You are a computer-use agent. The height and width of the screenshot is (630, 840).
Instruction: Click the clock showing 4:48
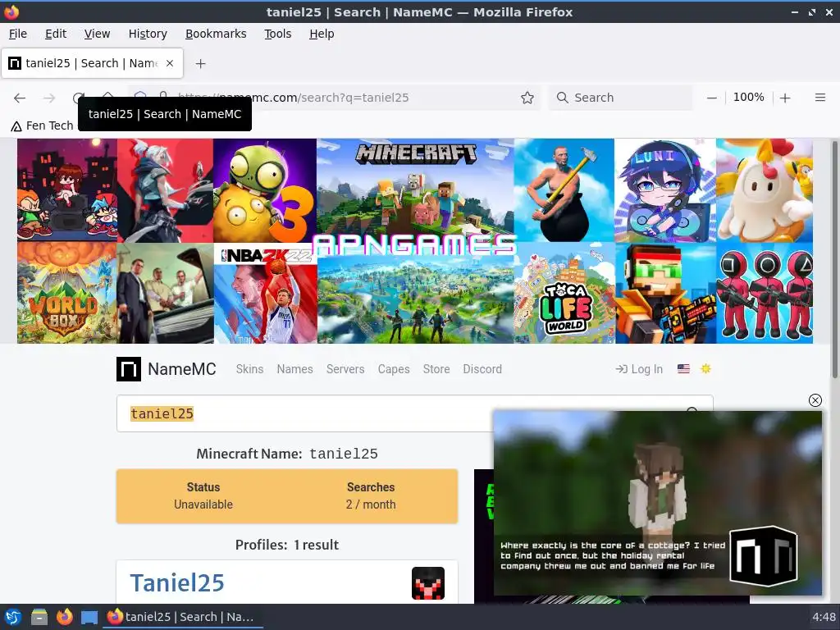[824, 617]
